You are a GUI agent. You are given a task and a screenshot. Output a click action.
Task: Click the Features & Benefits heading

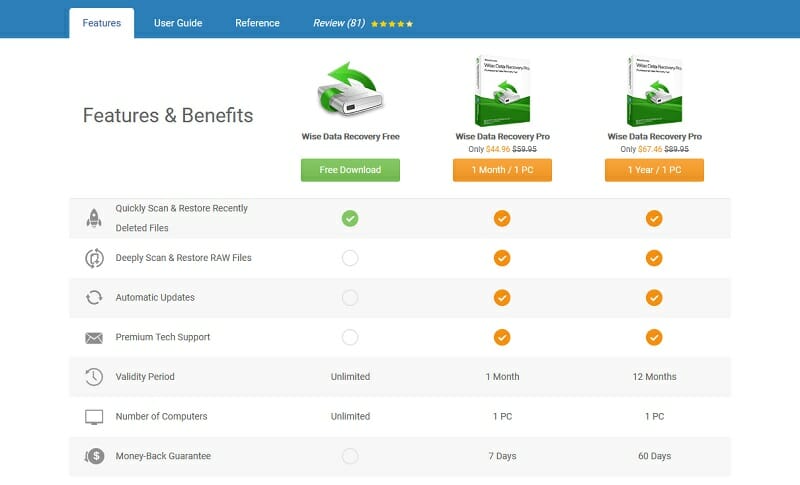click(168, 115)
